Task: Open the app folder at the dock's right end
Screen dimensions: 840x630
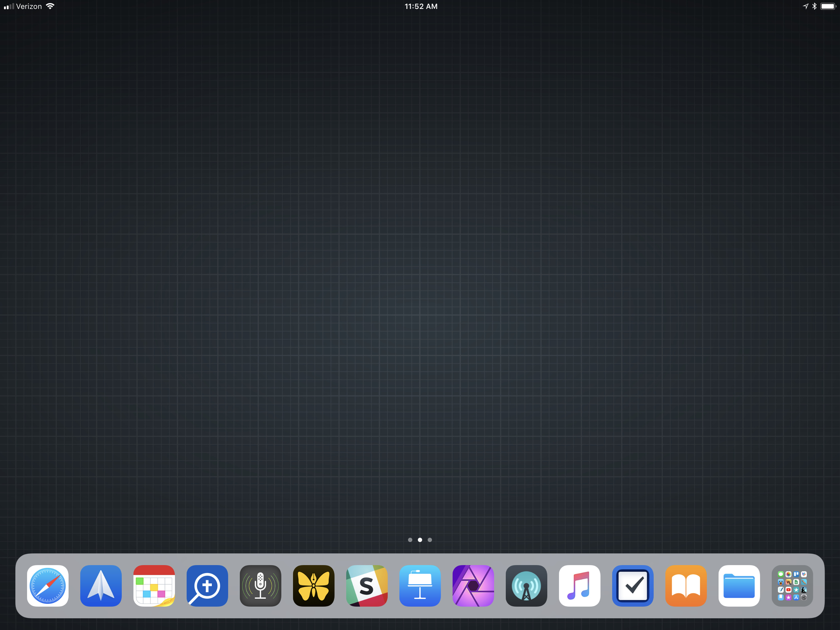Action: 792,585
